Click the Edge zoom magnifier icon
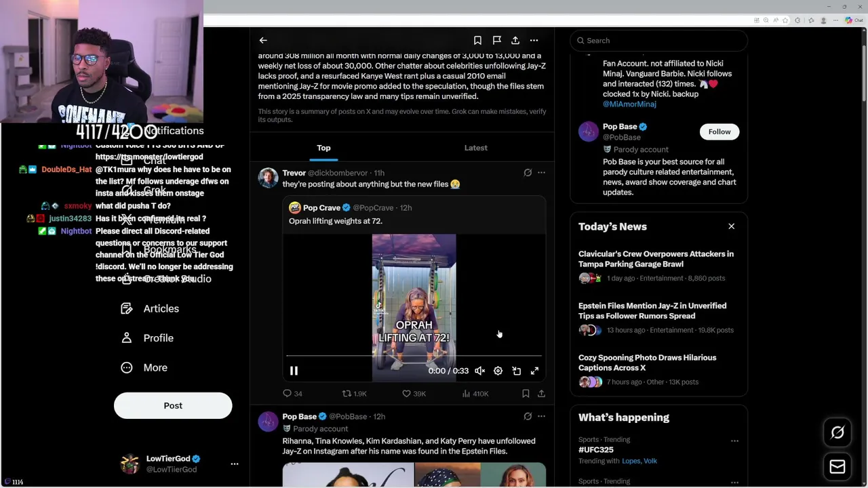The width and height of the screenshot is (868, 488). (766, 20)
